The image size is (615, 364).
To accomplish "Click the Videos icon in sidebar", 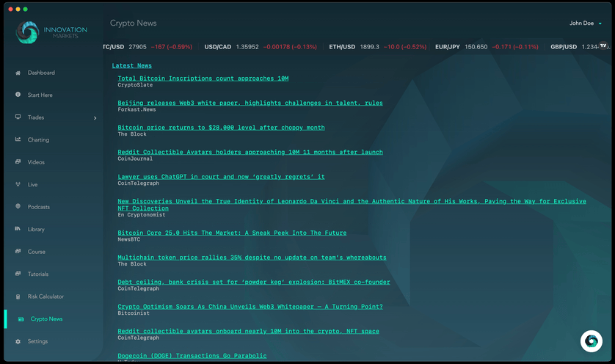I will coord(18,161).
